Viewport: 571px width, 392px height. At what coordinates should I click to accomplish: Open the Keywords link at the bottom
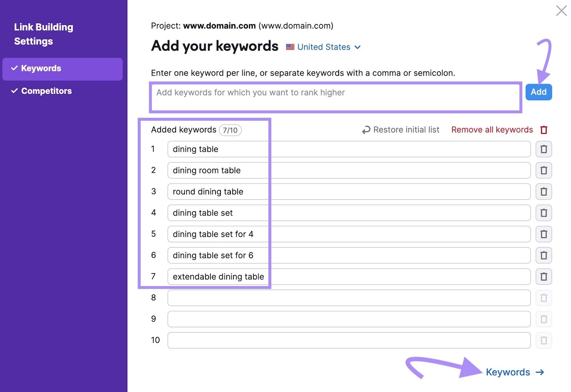tap(508, 372)
